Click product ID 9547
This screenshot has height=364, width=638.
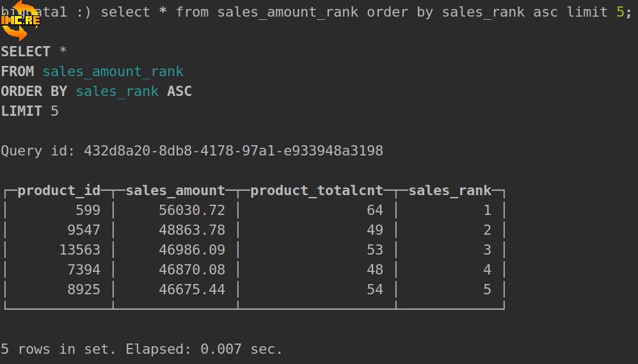pos(84,230)
